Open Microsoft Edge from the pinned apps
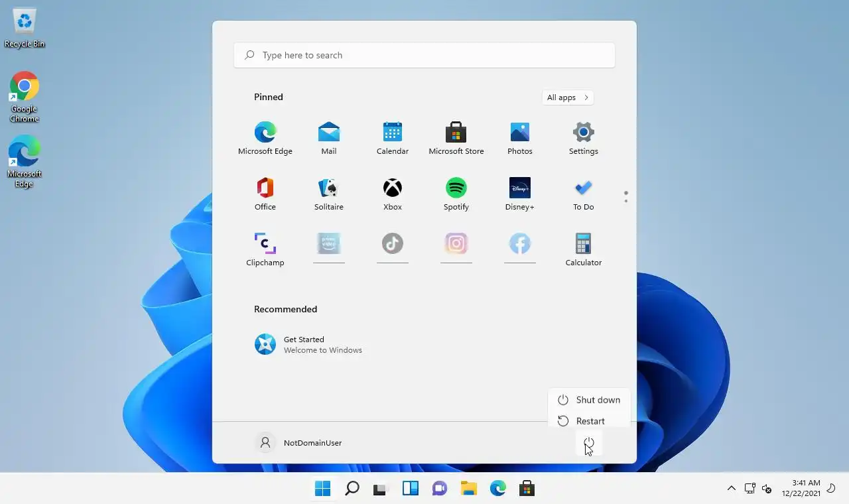849x504 pixels. (x=265, y=139)
